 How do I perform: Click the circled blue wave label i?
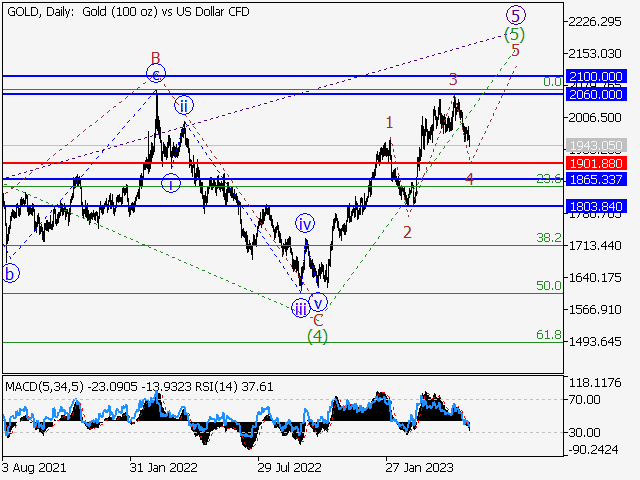pyautogui.click(x=171, y=183)
